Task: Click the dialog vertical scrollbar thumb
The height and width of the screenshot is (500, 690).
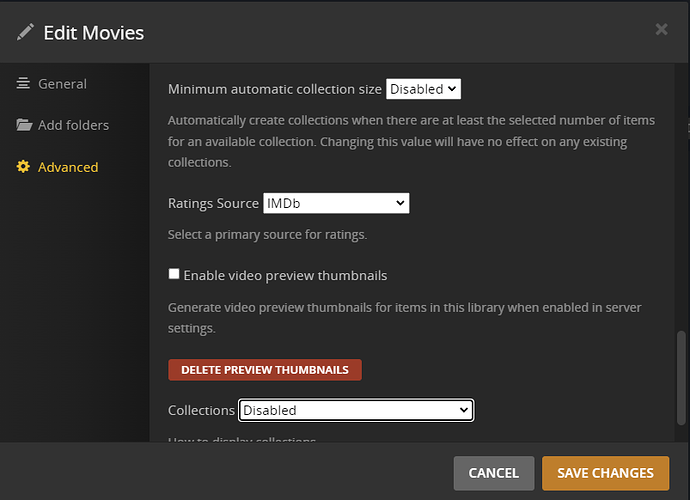Action: (681, 378)
